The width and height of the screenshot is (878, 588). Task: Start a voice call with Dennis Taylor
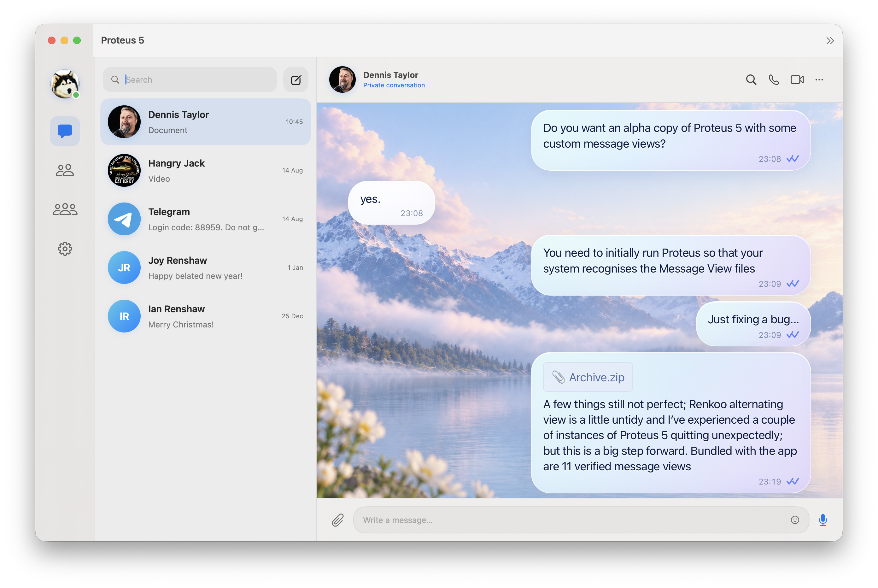(x=774, y=79)
